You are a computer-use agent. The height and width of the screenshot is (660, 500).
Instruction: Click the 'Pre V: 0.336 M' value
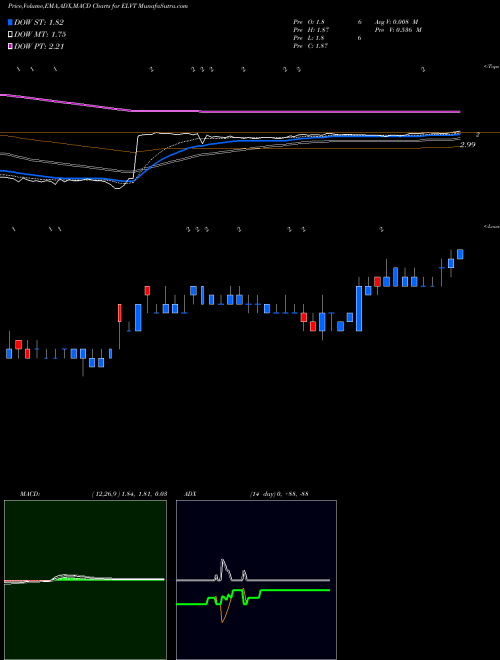coord(398,30)
